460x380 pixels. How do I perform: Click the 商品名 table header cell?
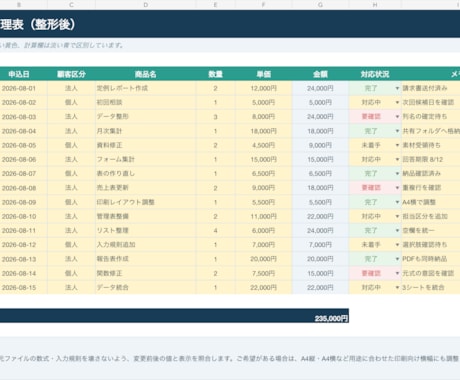[146, 74]
